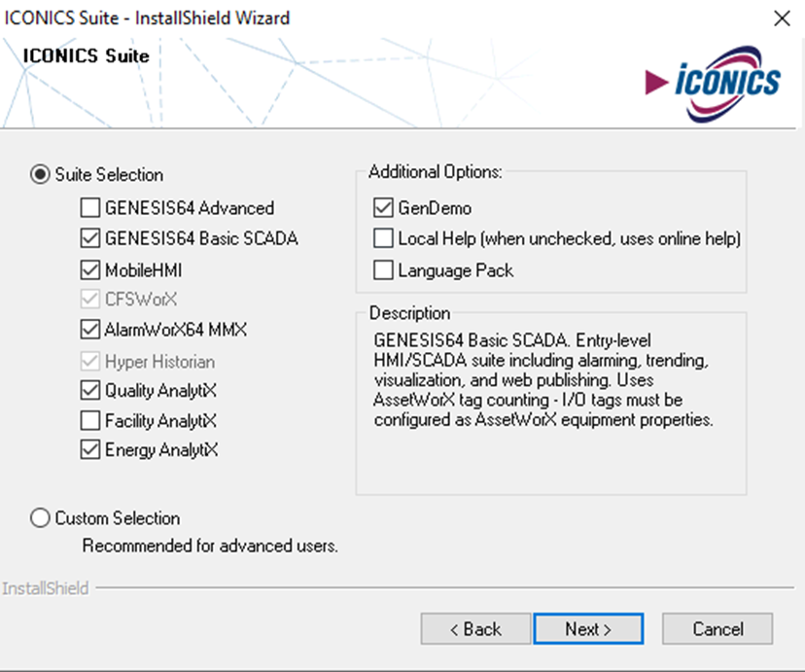
Task: Uncheck Energy AnalytiX checkbox
Action: pyautogui.click(x=90, y=449)
